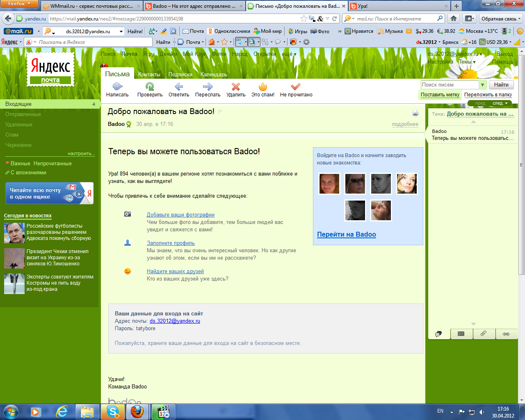Open the Одноклассники toolbar shortcut
The width and height of the screenshot is (525, 420).
coord(229,31)
